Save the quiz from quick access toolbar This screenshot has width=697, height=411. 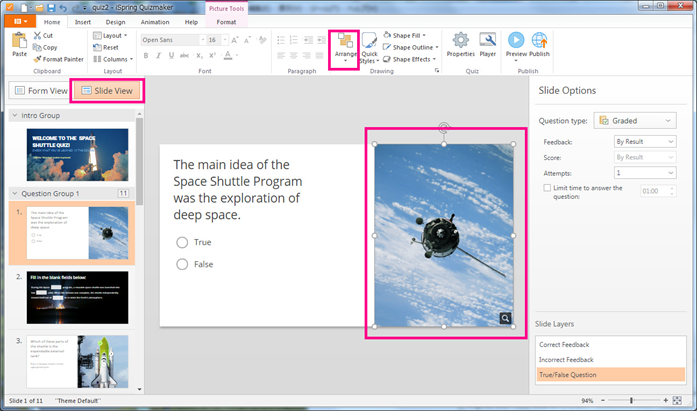[51, 8]
